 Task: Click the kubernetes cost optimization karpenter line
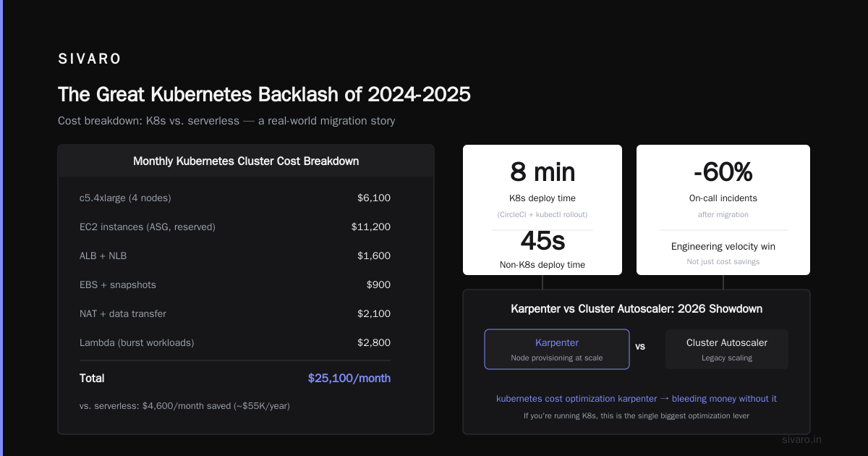(x=637, y=399)
